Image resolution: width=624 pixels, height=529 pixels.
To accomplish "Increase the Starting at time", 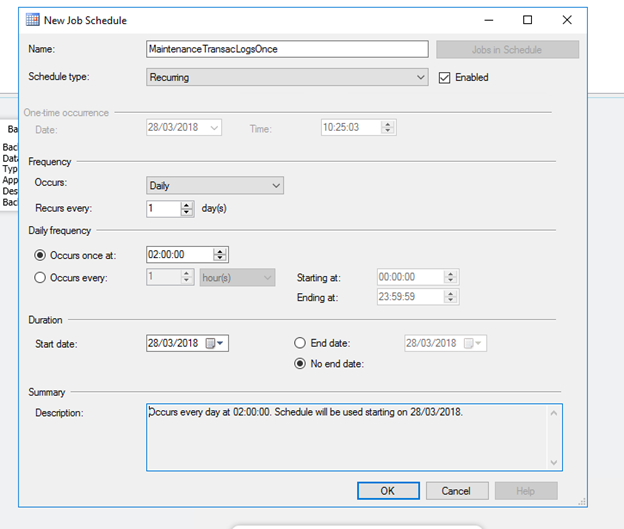I will (x=450, y=274).
